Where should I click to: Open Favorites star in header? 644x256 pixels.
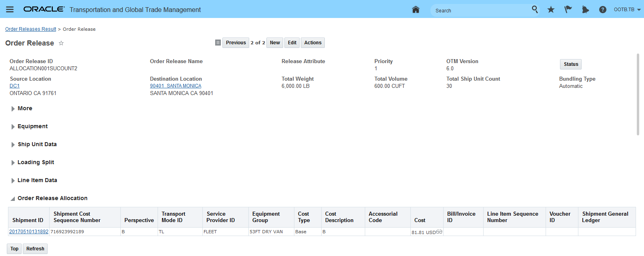pos(551,10)
